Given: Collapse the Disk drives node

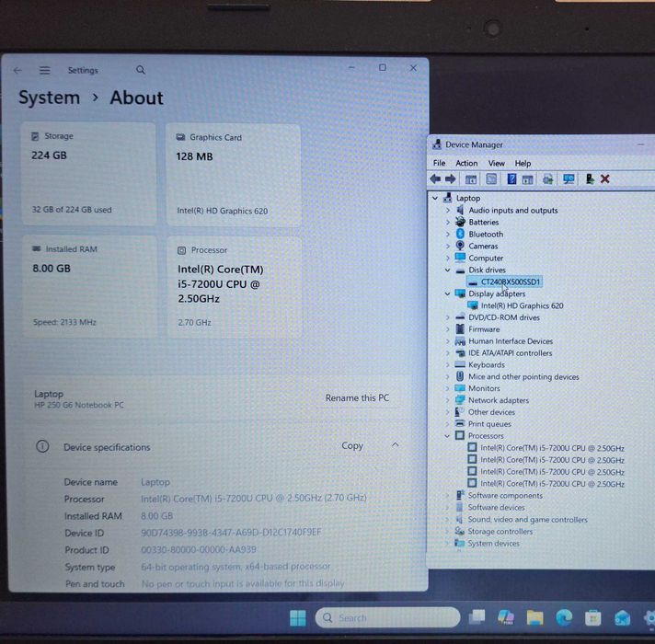Looking at the screenshot, I should tap(447, 270).
